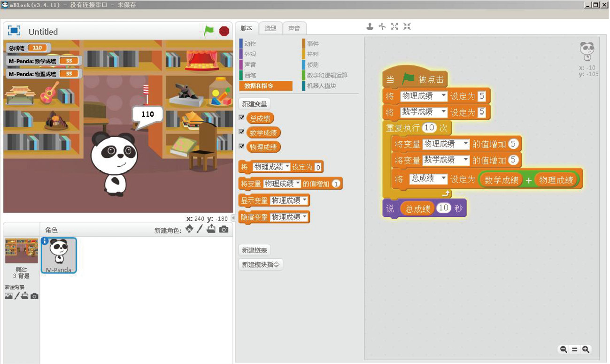Image resolution: width=610 pixels, height=364 pixels.
Task: Open M-Panda sprite info button
Action: (x=45, y=241)
